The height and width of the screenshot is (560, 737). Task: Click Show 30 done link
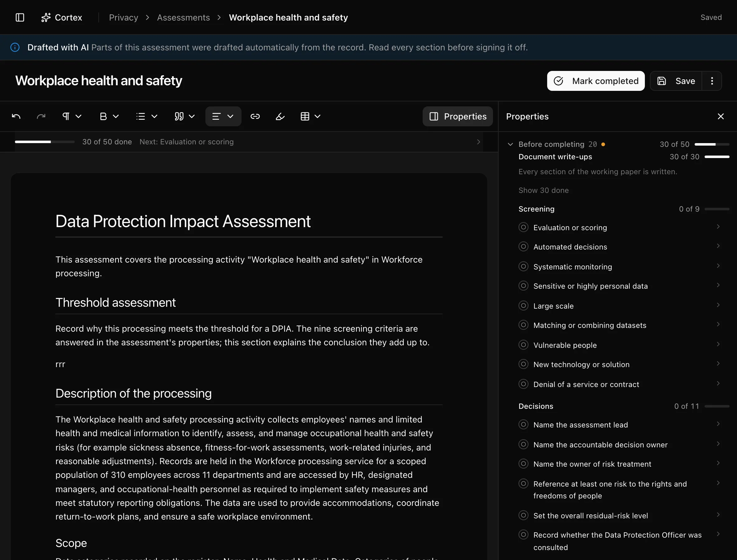pyautogui.click(x=544, y=190)
